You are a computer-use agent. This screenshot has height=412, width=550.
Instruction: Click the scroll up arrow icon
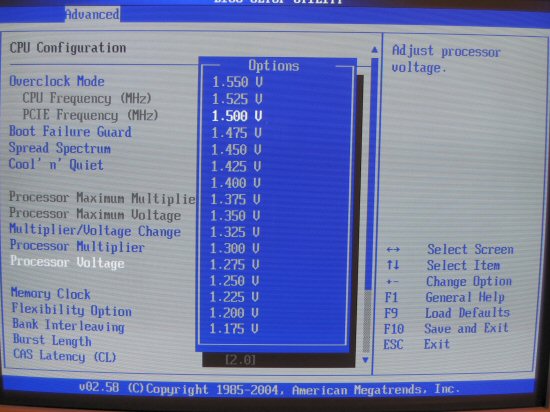tap(375, 50)
